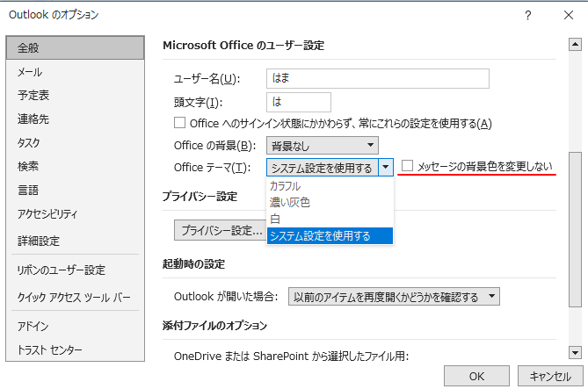Click the ユーザー名 input field
This screenshot has width=588, height=389.
pos(378,78)
